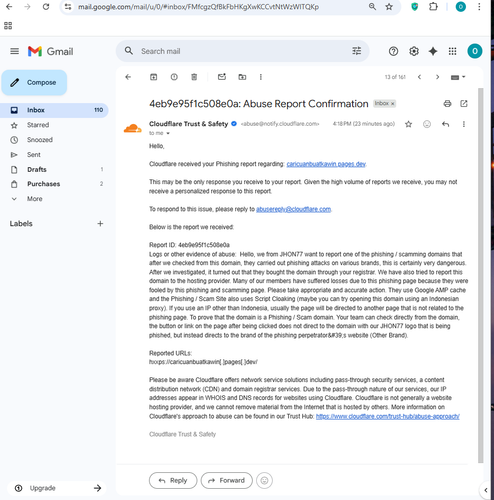Click the Compose button
This screenshot has height=500, width=494.
[34, 82]
